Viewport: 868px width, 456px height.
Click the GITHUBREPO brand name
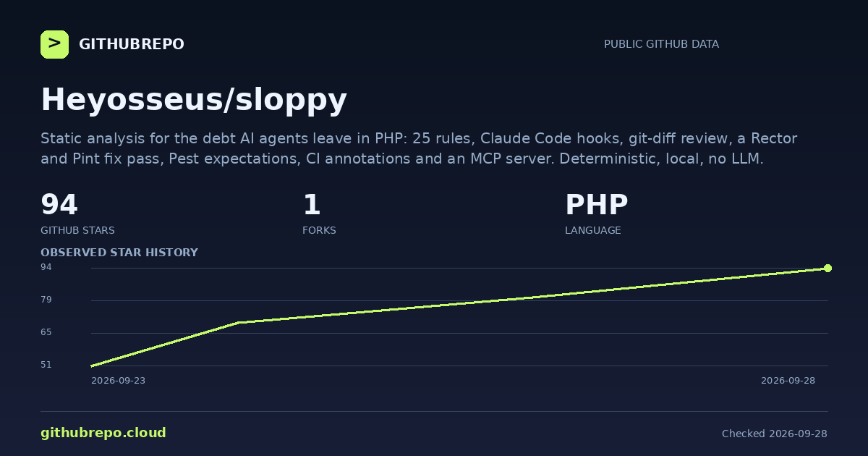(x=132, y=44)
